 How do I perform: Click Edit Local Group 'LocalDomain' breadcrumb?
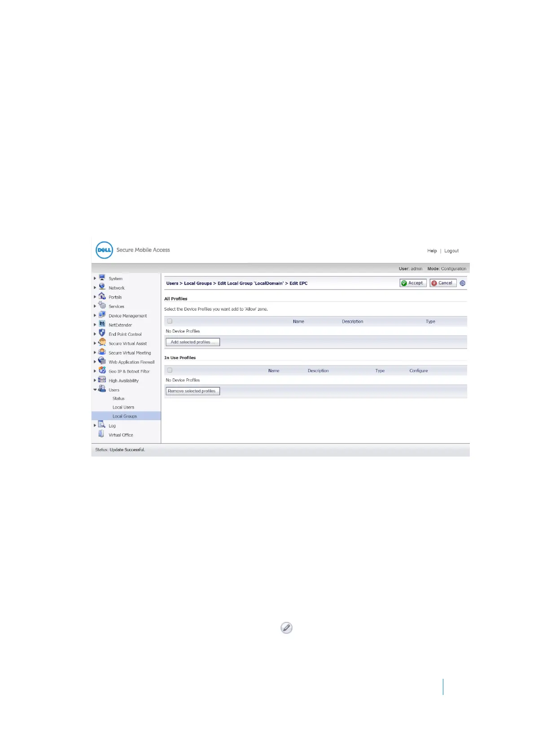click(250, 283)
